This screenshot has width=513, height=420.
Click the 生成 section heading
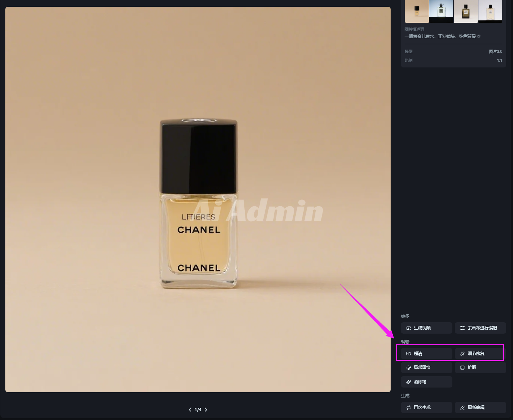tap(405, 396)
